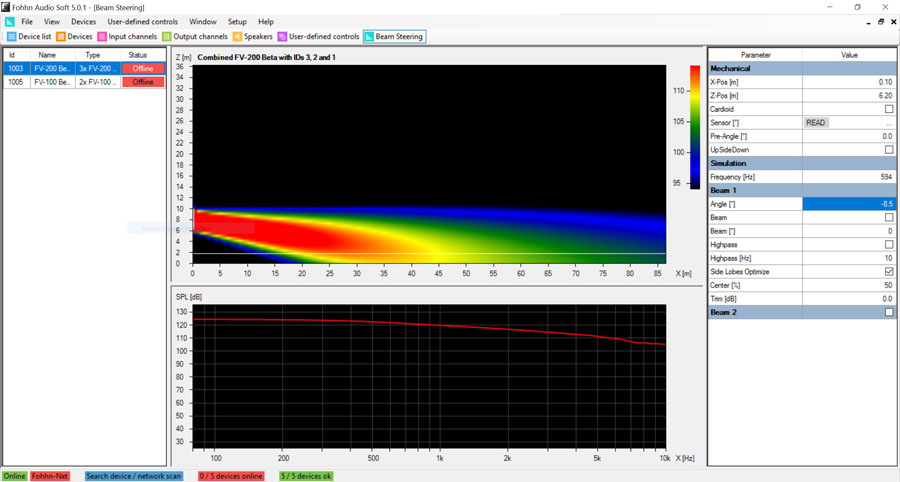Viewport: 900px width, 482px height.
Task: Click 5 / 5 devices ok status
Action: pos(306,476)
